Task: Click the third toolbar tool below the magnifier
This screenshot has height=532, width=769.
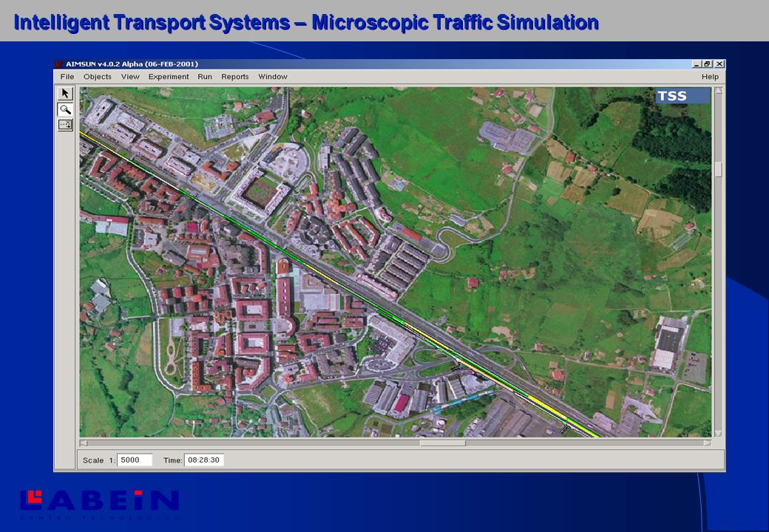Action: (65, 125)
